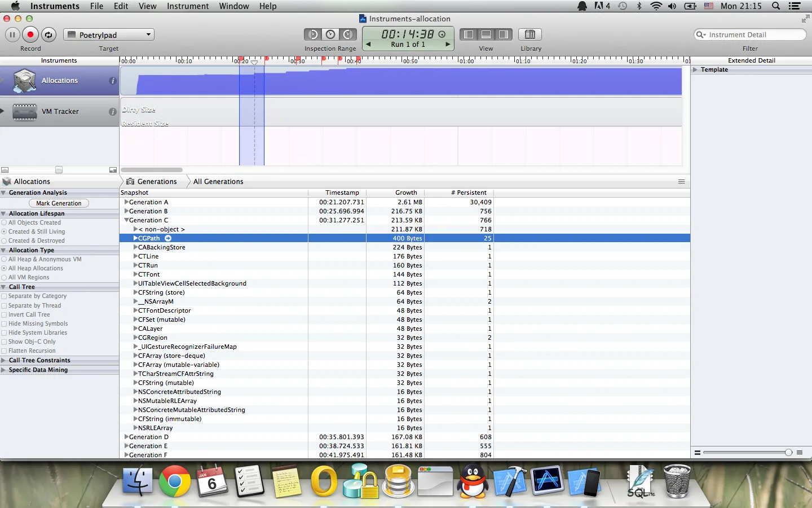Click the Pause button in the toolbar

click(x=12, y=34)
